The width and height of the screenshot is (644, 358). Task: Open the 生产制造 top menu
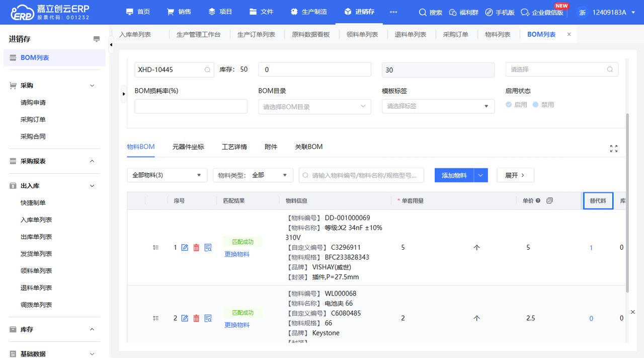click(x=309, y=12)
